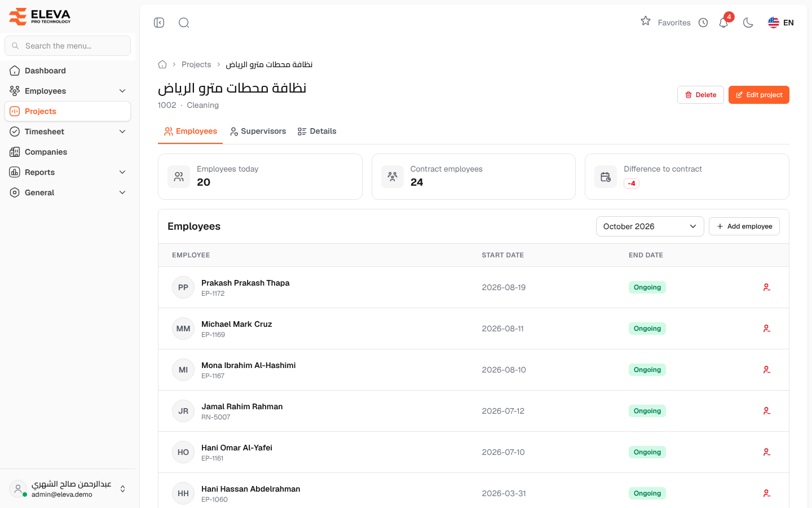Switch to the Details tab

click(x=317, y=131)
